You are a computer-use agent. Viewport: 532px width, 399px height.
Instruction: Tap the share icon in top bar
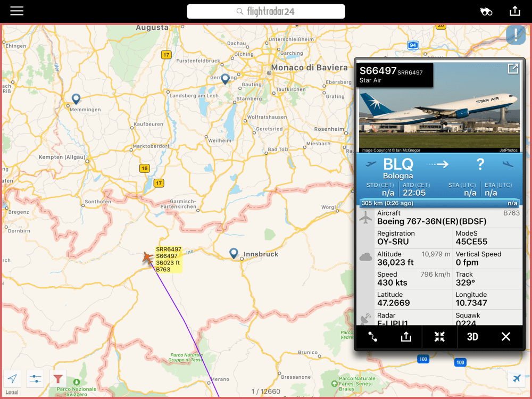click(x=514, y=11)
